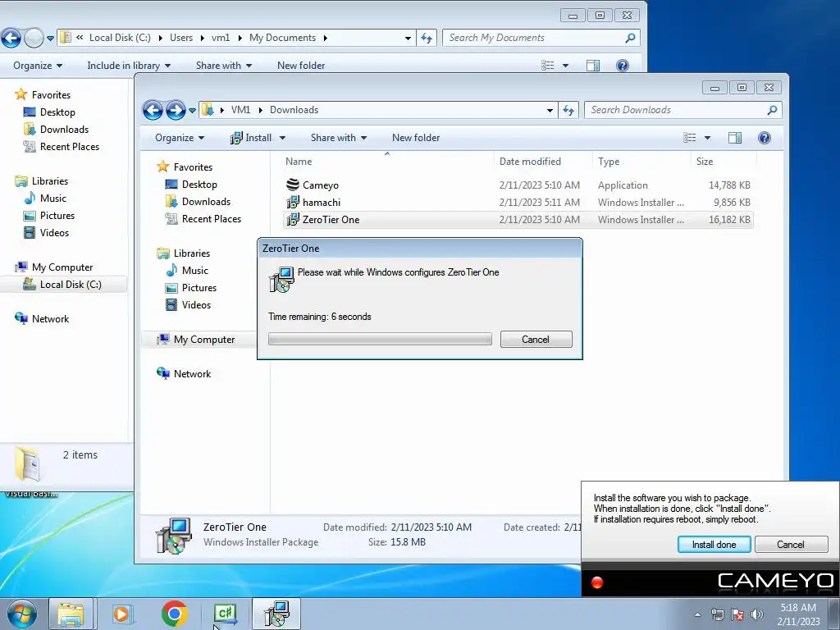The width and height of the screenshot is (840, 630).
Task: Toggle preview pane in Downloads window
Action: 735,138
